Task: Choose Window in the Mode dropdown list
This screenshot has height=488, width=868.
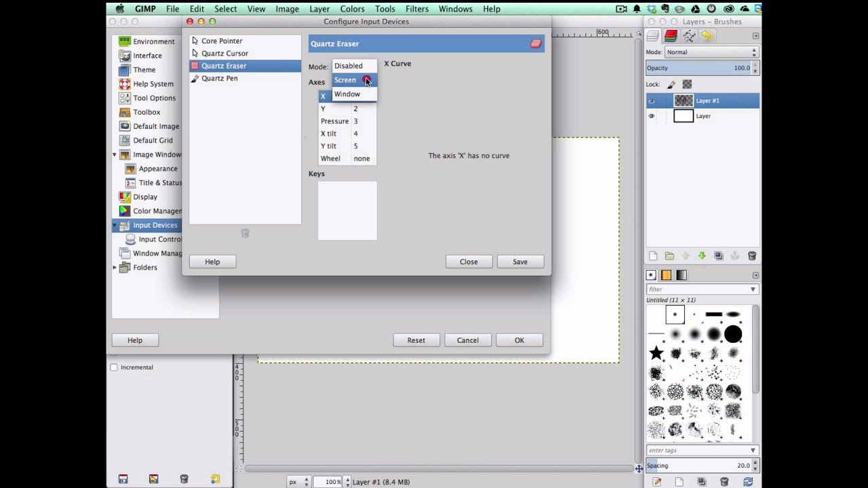Action: coord(354,94)
